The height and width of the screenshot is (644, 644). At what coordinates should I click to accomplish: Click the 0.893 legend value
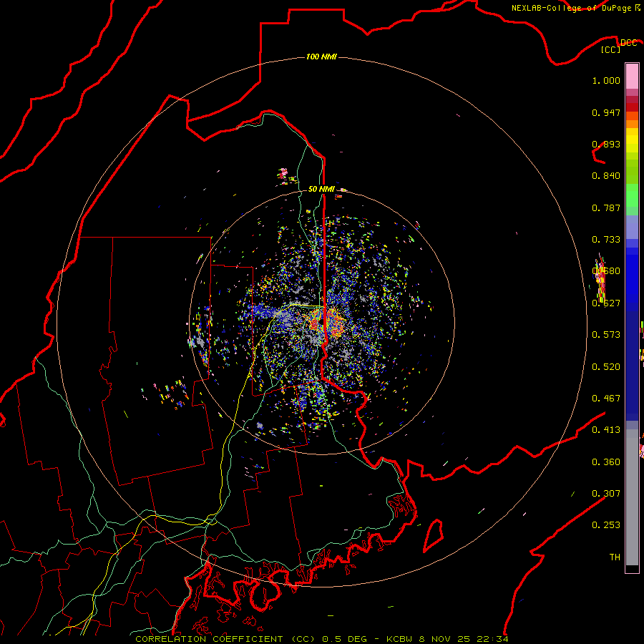[x=606, y=144]
